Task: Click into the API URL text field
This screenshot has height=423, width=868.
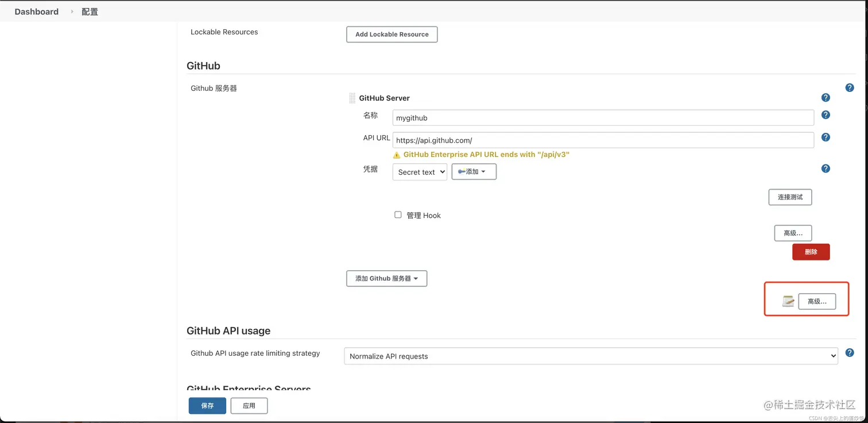Action: pyautogui.click(x=603, y=140)
